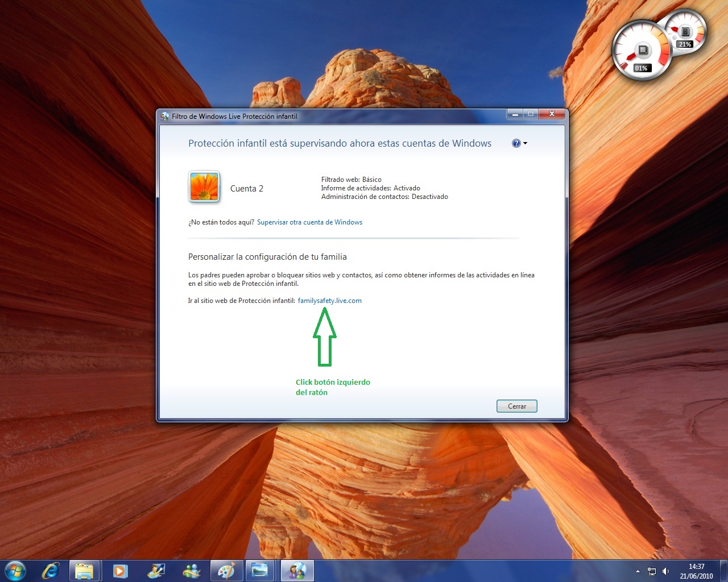Open Windows Explorer folder in taskbar

(85, 571)
